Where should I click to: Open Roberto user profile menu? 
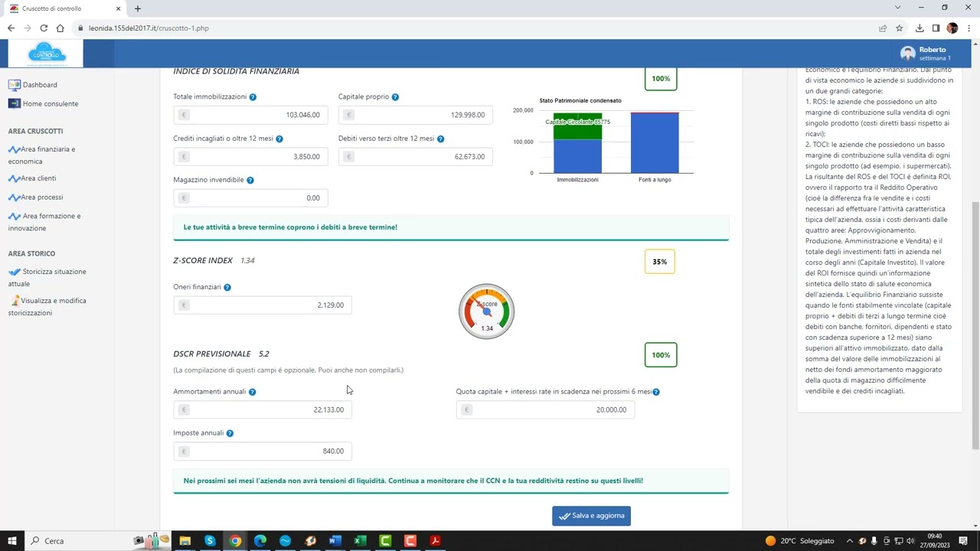pos(926,54)
